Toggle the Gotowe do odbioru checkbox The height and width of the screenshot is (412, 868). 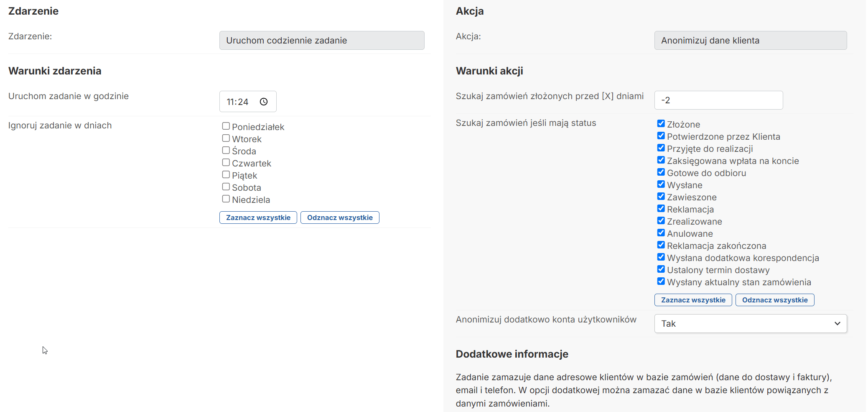pyautogui.click(x=661, y=172)
